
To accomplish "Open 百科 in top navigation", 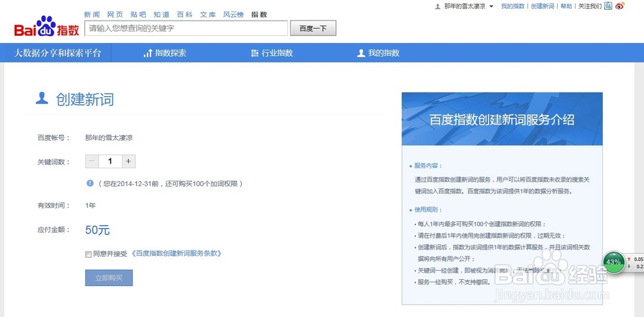I will tap(185, 14).
